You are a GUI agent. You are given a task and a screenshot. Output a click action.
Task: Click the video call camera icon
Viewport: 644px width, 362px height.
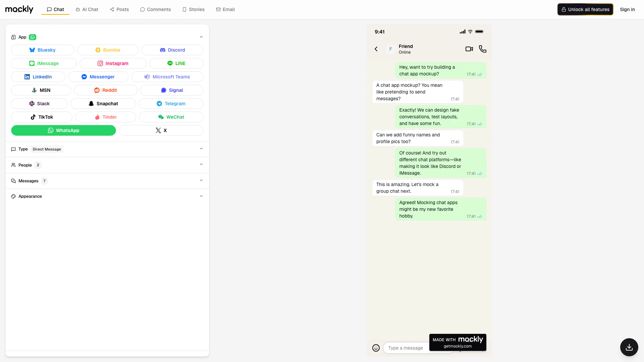pos(469,49)
